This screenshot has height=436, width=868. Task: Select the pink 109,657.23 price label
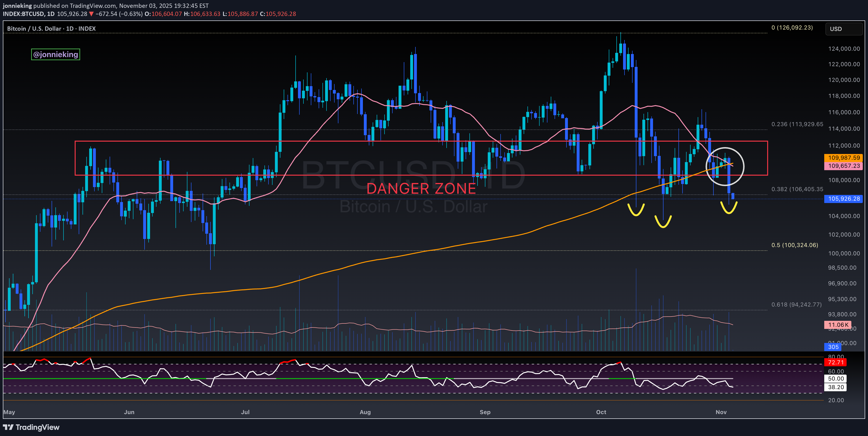pyautogui.click(x=844, y=166)
